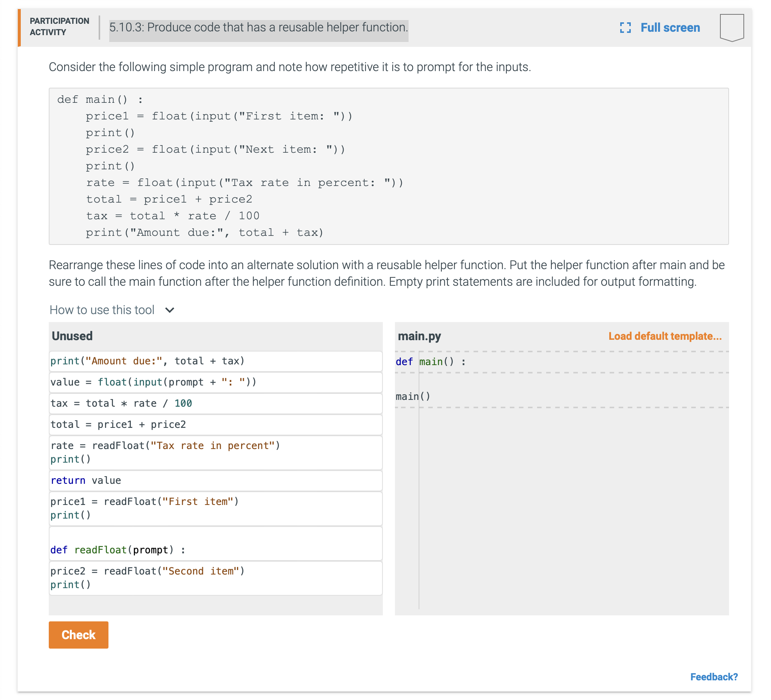Click Load default template link
The width and height of the screenshot is (771, 700).
tap(665, 336)
